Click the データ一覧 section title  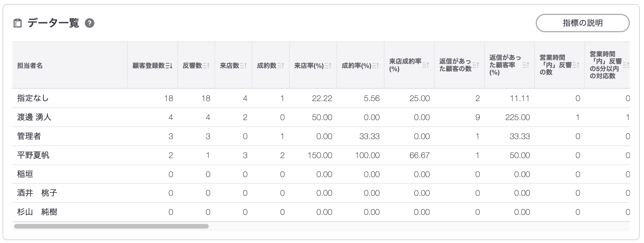coord(53,23)
